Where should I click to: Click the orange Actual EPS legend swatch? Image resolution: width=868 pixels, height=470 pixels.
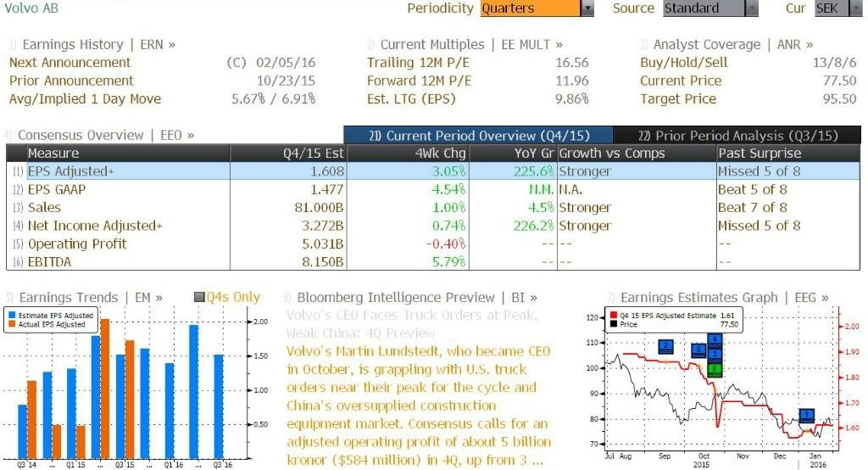tap(12, 324)
